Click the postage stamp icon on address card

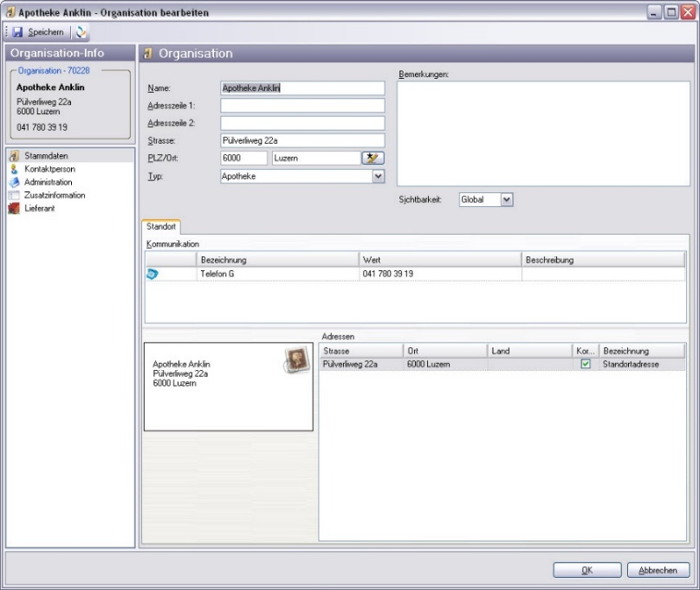[x=295, y=360]
